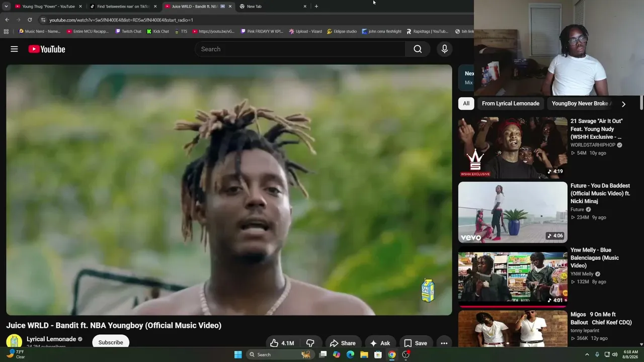The image size is (644, 362).
Task: Open Future - You Da Baddest thumbnail
Action: coord(513,212)
